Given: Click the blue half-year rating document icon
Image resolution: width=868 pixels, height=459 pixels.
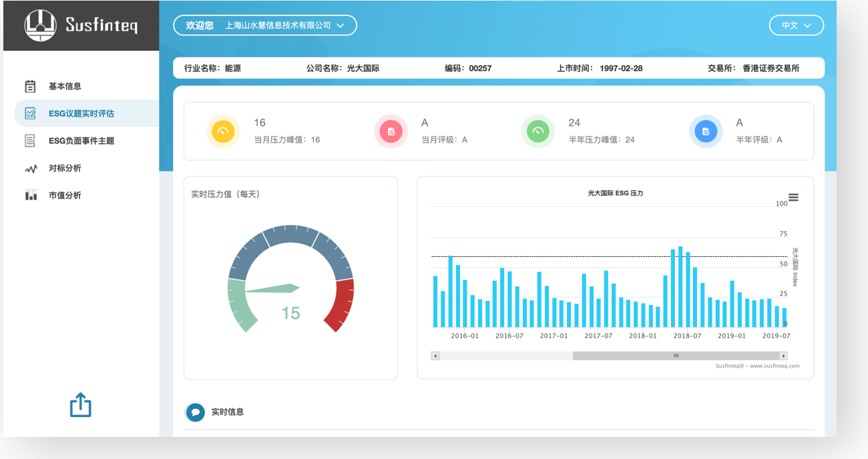Looking at the screenshot, I should [x=706, y=131].
